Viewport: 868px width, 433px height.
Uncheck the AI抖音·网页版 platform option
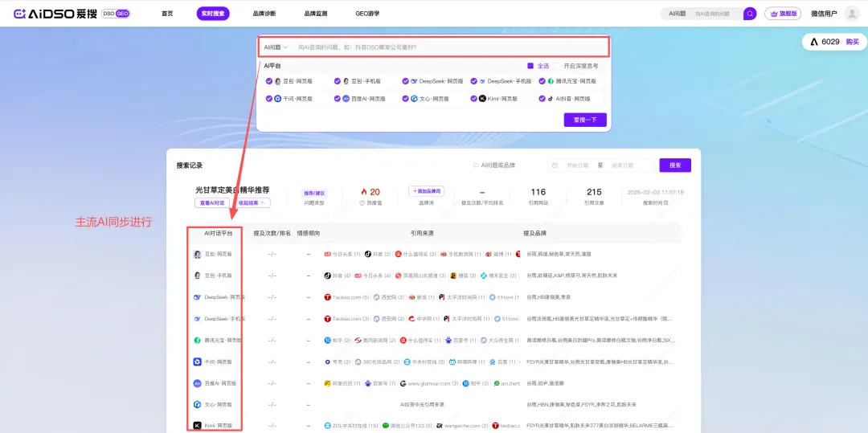(542, 99)
